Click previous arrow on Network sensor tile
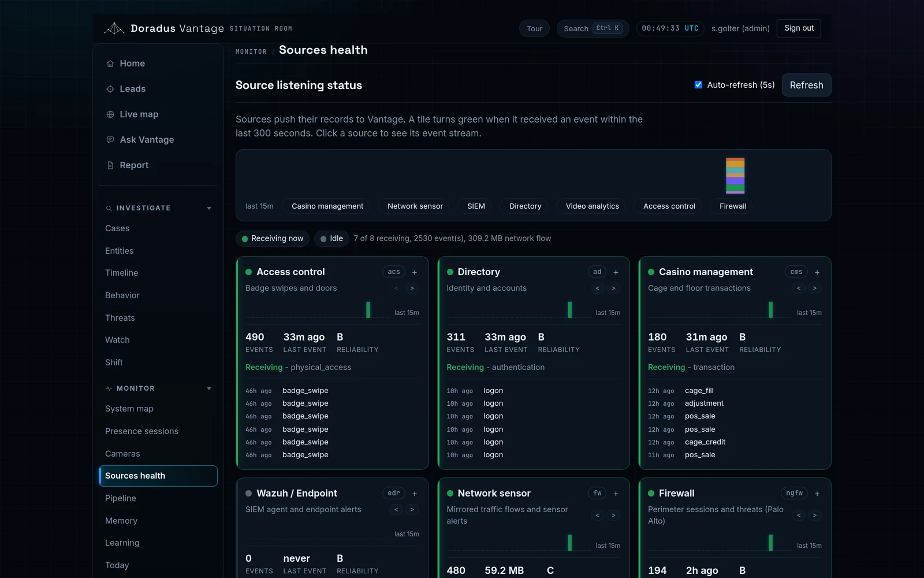This screenshot has width=924, height=578. tap(598, 515)
